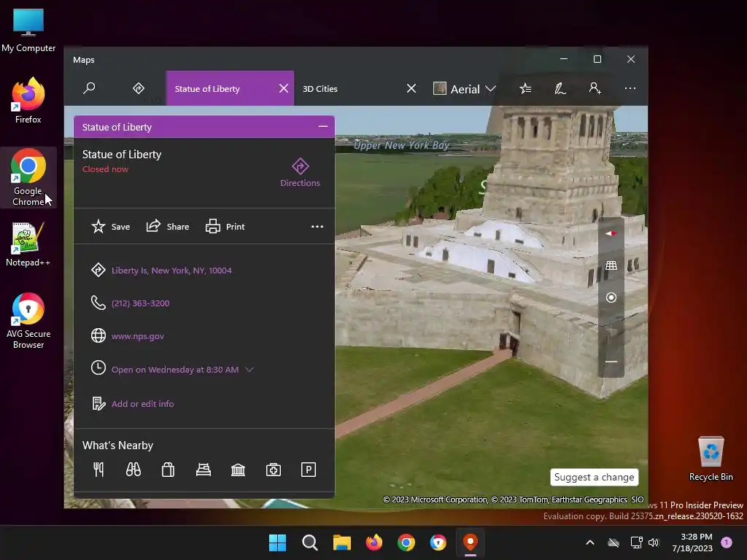Rotate map with compass control

611,233
